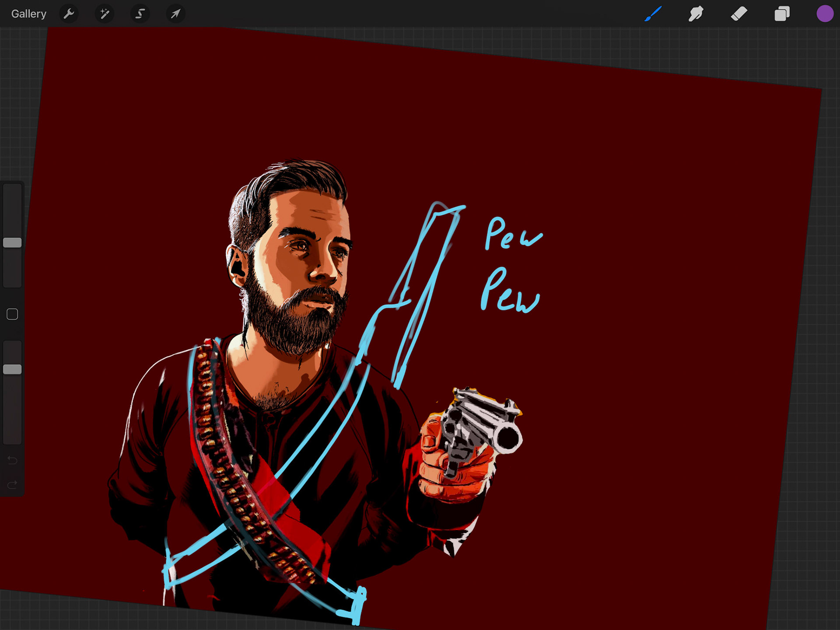Click the undo arrow in sidebar
Screen dimensions: 840x630
12,460
